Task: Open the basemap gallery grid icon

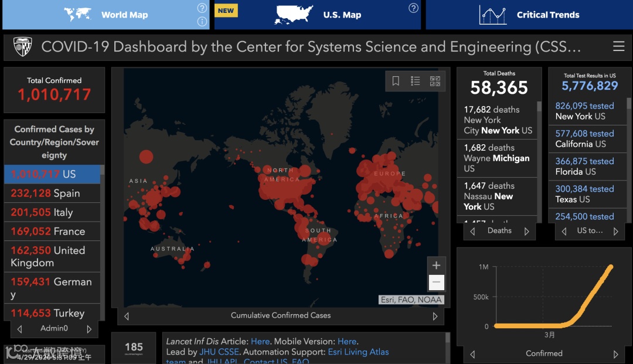Action: point(435,81)
